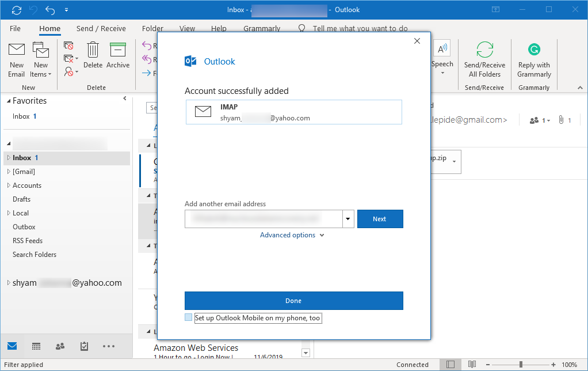Click the Tell me what you want search box
The image size is (588, 371).
point(360,29)
